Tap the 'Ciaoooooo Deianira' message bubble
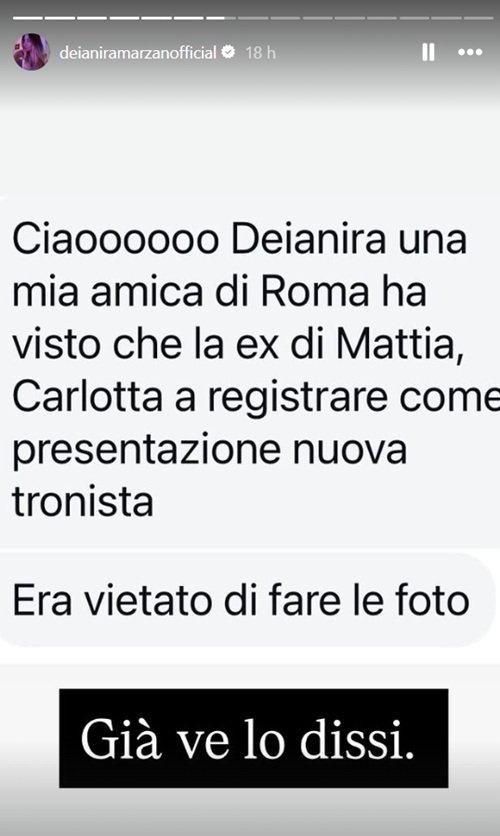The height and width of the screenshot is (836, 500). click(250, 371)
